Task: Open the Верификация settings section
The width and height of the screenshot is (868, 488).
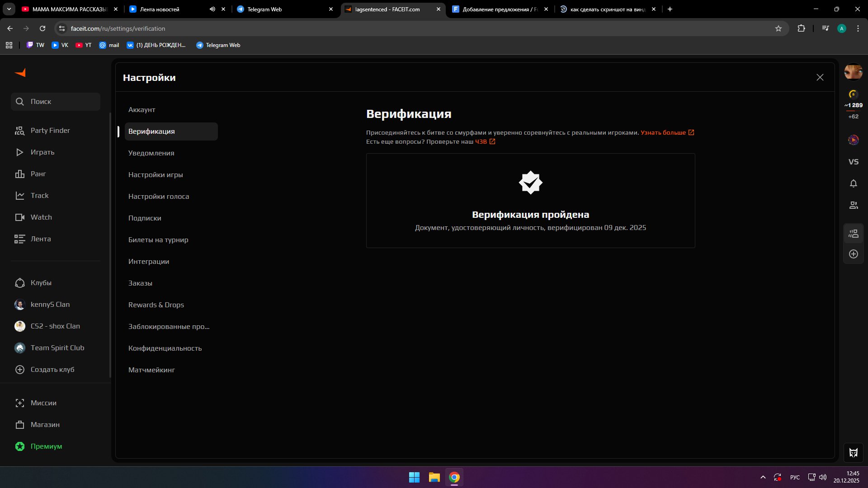Action: pos(151,131)
